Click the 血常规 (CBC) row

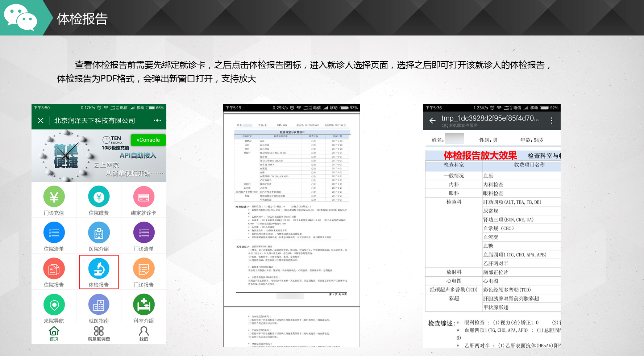tap(522, 228)
